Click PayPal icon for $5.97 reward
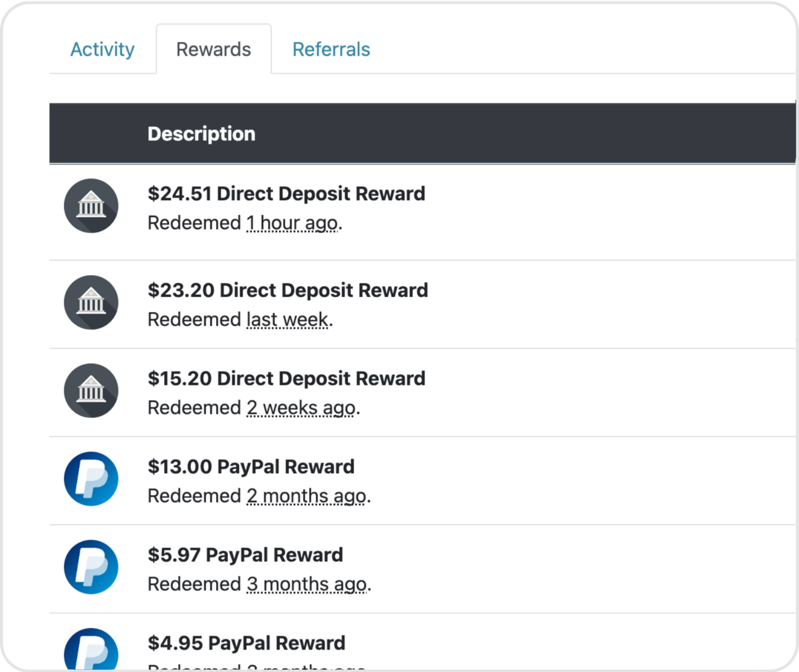 91,567
